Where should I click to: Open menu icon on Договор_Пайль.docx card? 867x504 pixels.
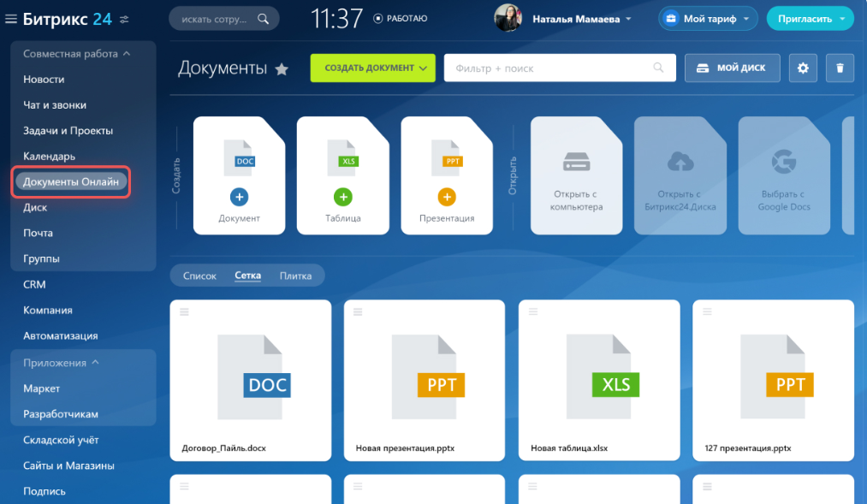click(184, 312)
